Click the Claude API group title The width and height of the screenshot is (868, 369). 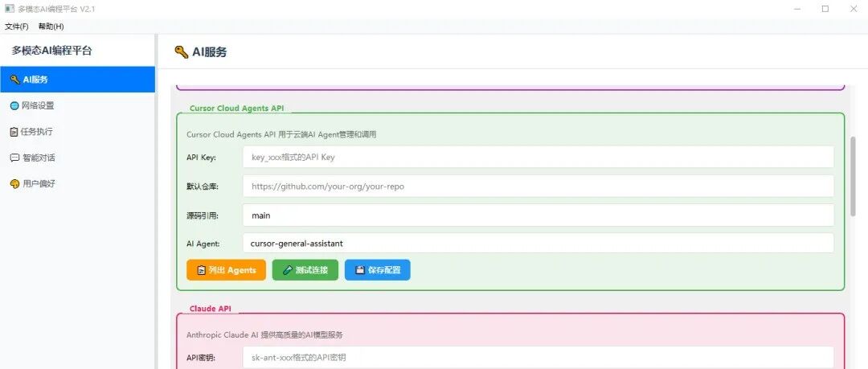pyautogui.click(x=211, y=308)
